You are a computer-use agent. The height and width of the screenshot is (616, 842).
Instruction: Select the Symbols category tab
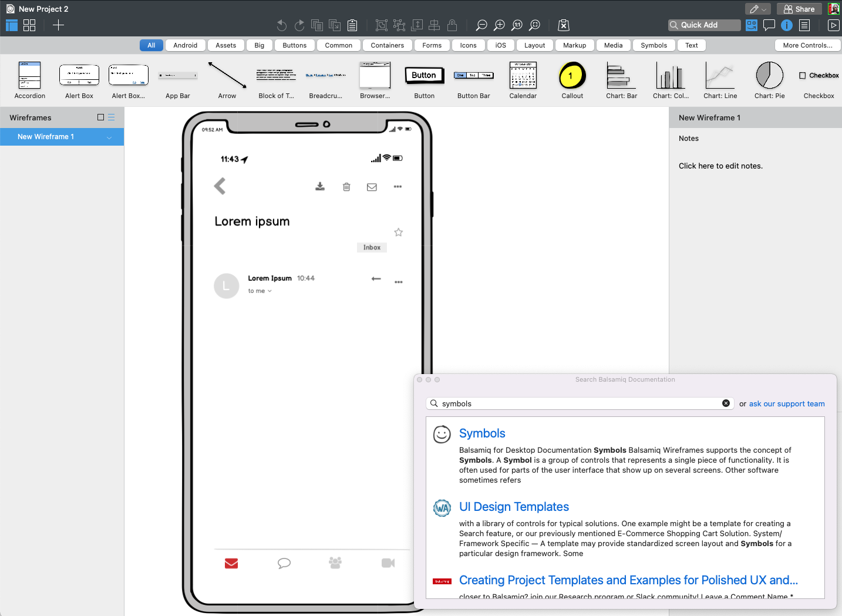pyautogui.click(x=654, y=45)
